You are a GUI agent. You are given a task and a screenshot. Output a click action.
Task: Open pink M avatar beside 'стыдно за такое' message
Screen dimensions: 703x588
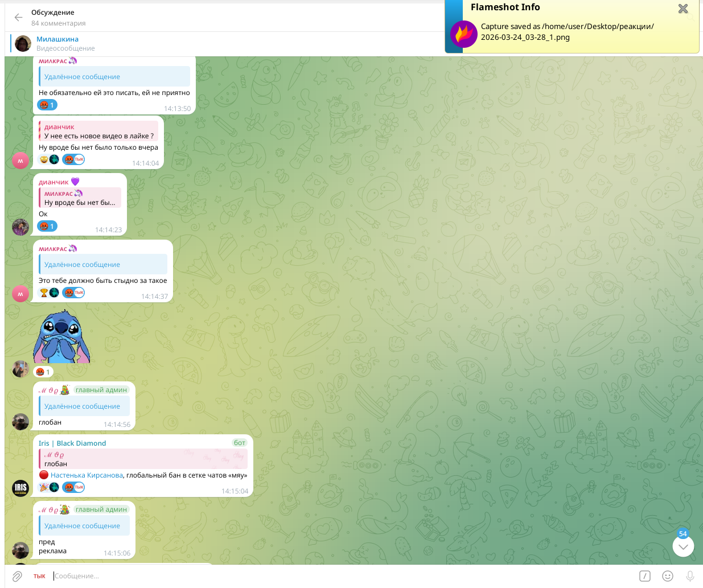(20, 294)
